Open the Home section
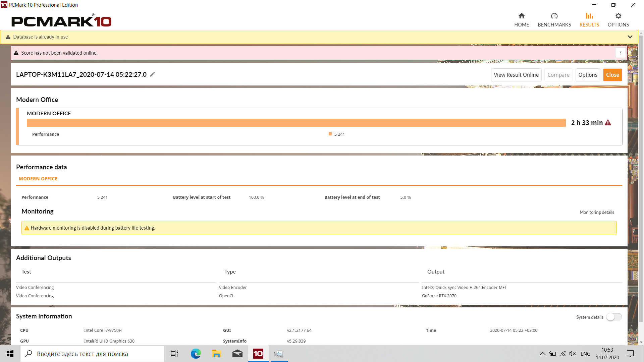Viewport: 644px width, 362px height. pyautogui.click(x=522, y=20)
